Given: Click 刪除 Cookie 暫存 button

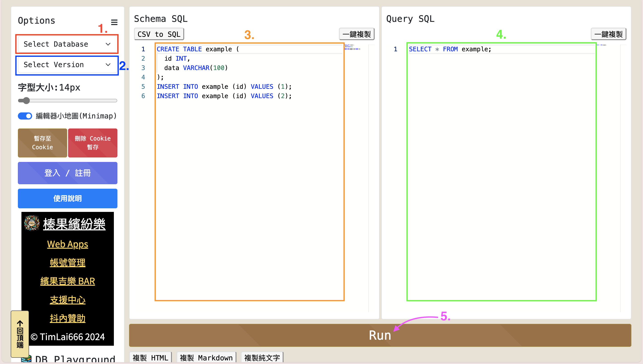Looking at the screenshot, I should pos(93,143).
